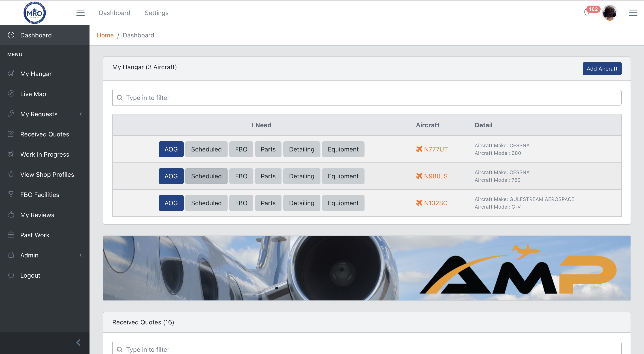The image size is (644, 354).
Task: Select AOG for aircraft N777UT
Action: [x=171, y=149]
